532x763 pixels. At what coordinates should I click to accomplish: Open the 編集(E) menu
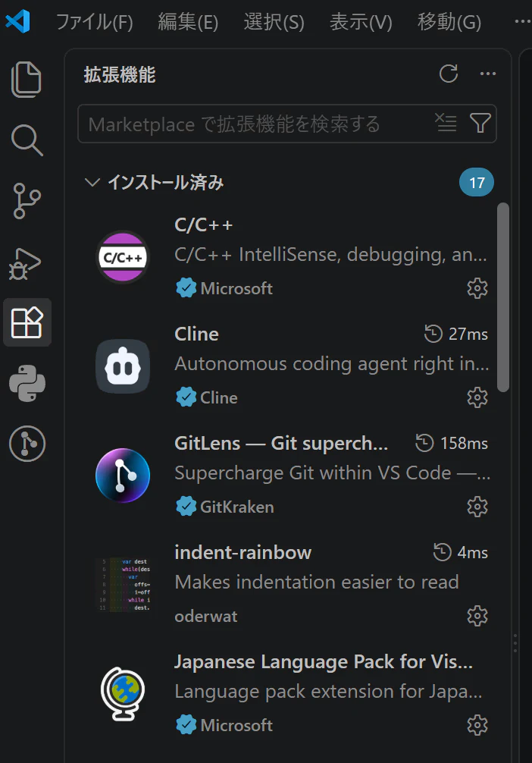(x=188, y=22)
